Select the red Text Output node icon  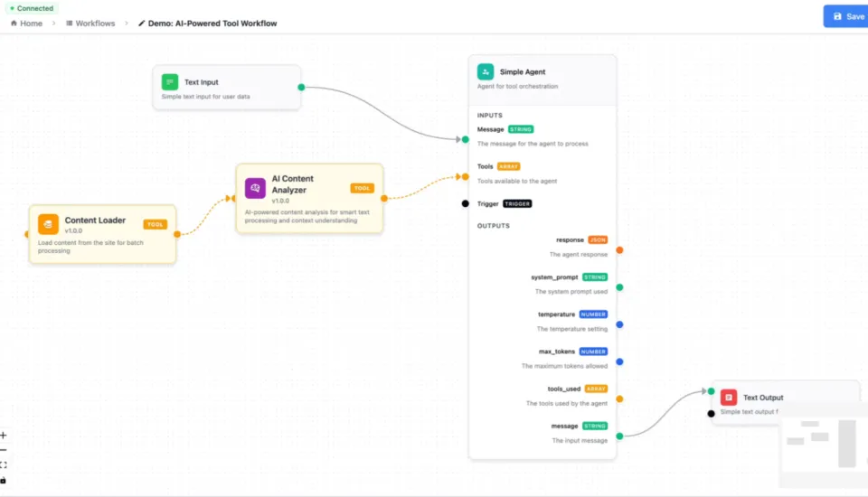(729, 398)
